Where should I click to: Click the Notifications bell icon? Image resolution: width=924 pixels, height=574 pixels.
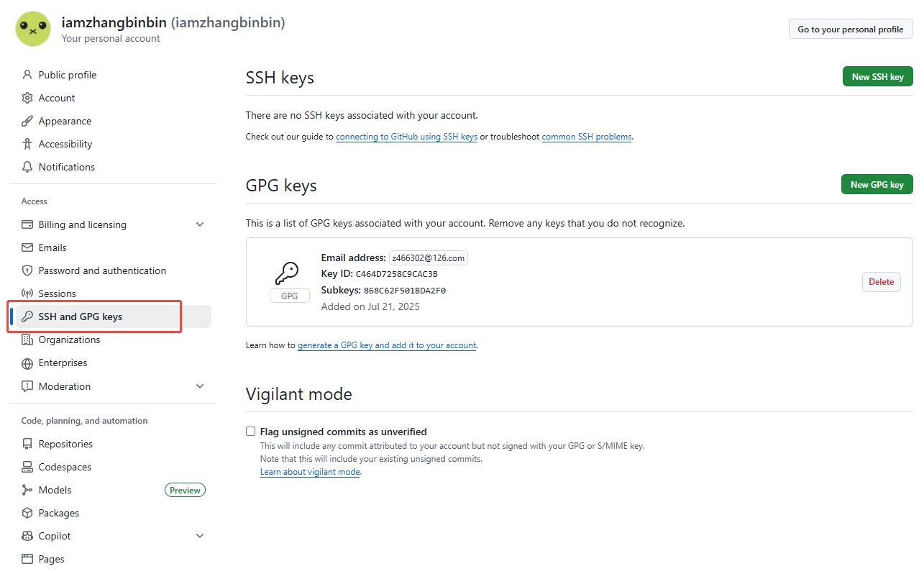(x=27, y=166)
